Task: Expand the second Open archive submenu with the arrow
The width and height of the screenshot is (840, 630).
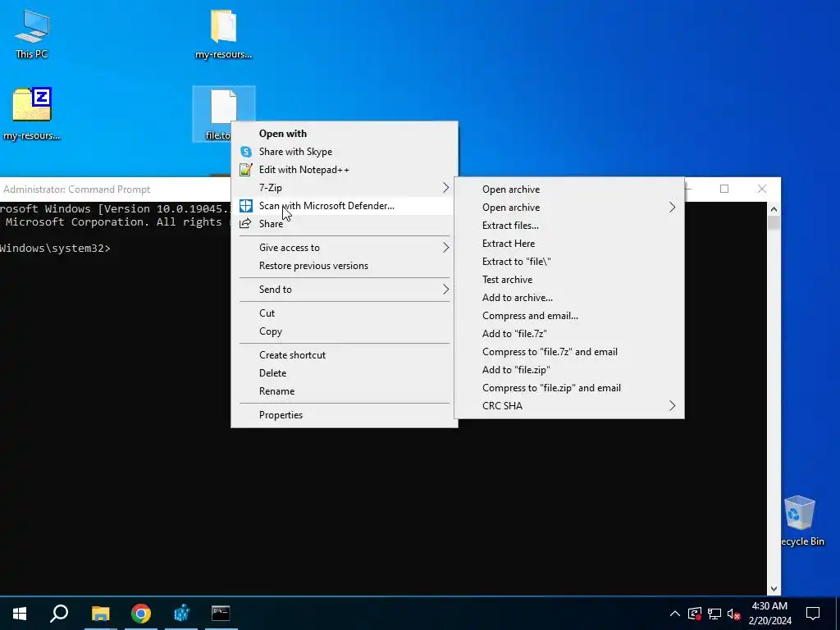Action: [569, 208]
